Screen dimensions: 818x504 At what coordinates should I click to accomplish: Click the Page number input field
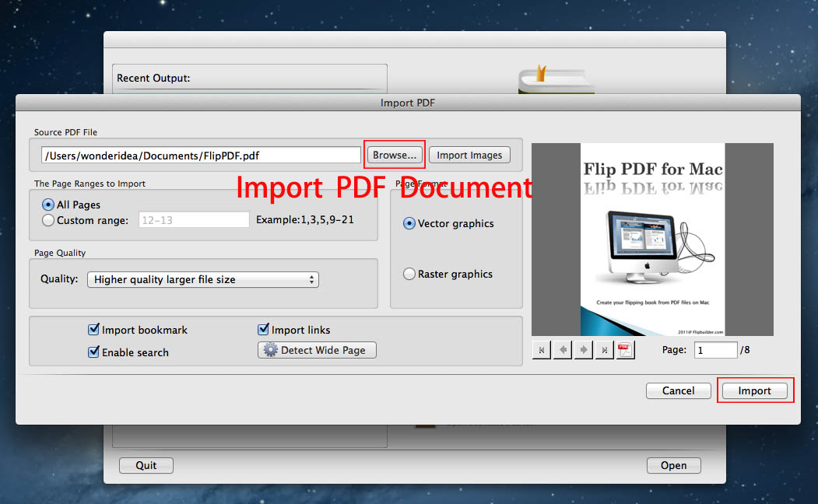click(x=715, y=350)
